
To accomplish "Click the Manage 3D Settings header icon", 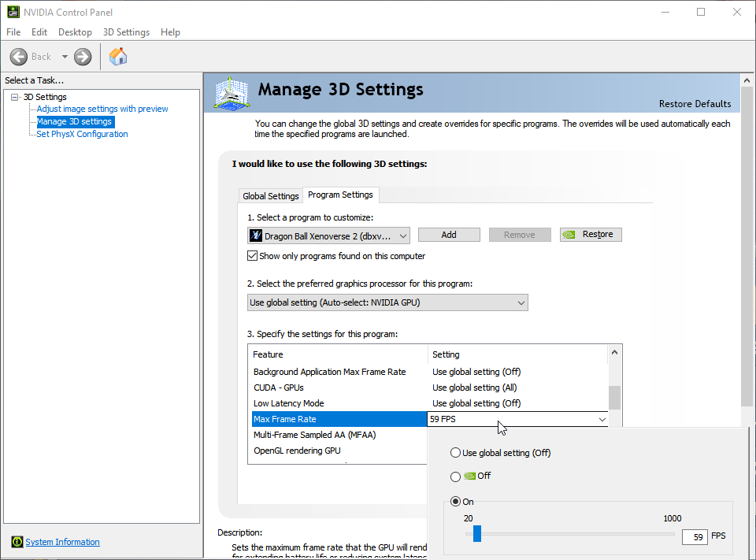I will click(232, 93).
